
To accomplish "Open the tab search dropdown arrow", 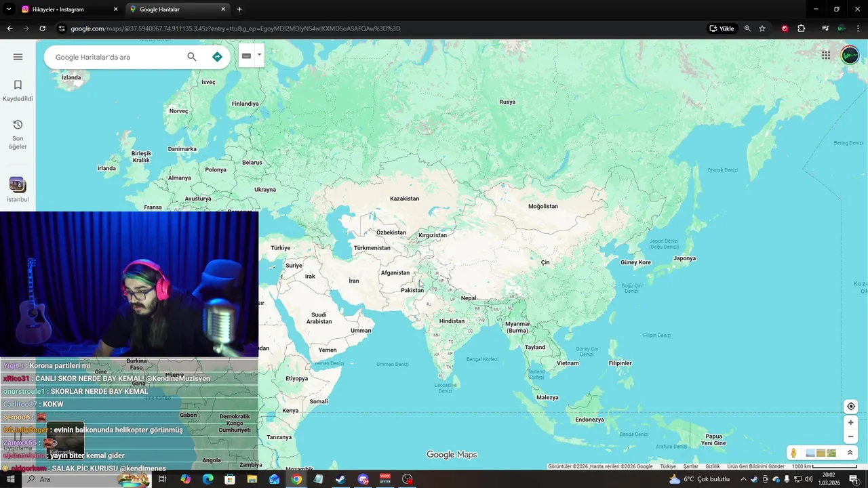I will (9, 9).
